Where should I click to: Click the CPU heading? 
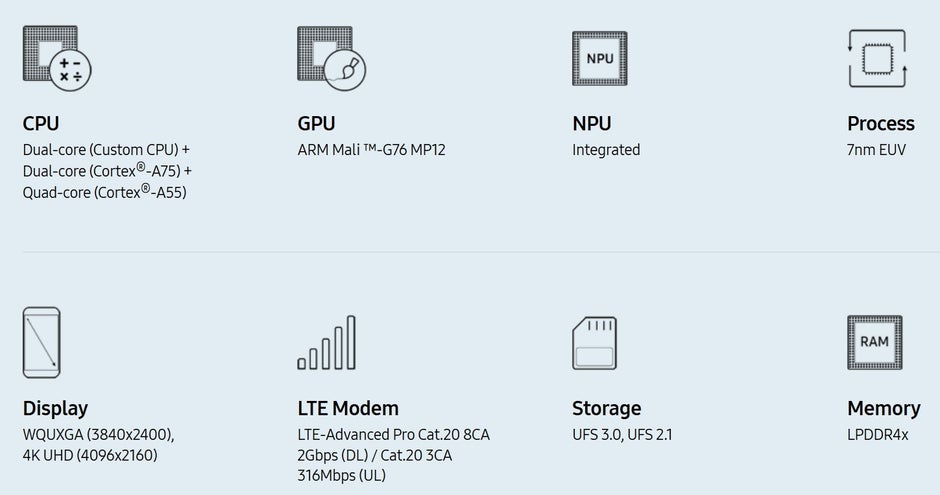[41, 124]
